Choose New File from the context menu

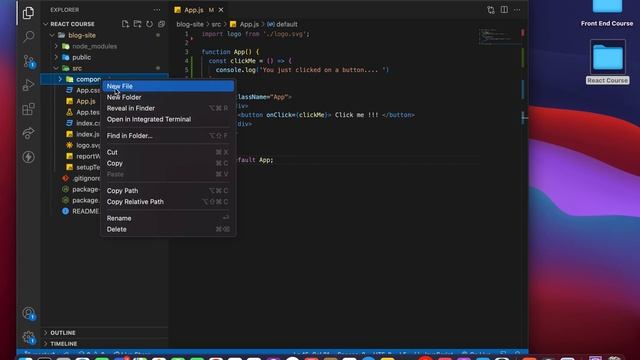pyautogui.click(x=168, y=86)
